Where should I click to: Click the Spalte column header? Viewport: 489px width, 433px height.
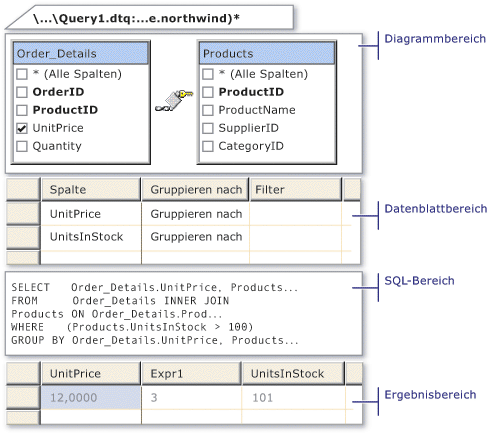(91, 190)
